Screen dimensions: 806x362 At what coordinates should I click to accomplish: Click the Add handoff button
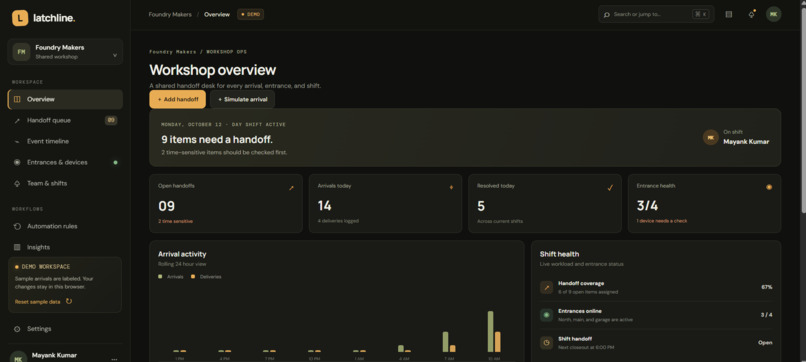coord(177,99)
